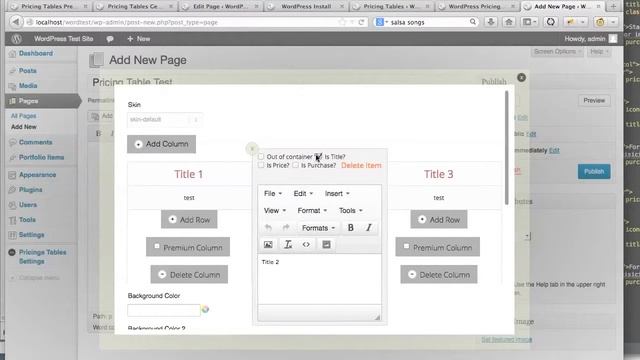Open the Help tab dropdown
The image size is (640, 360).
point(599,52)
